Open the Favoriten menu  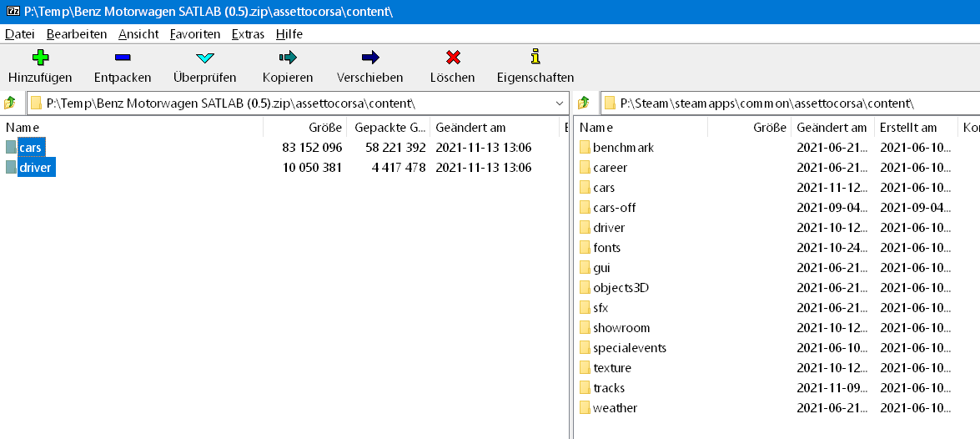click(195, 33)
